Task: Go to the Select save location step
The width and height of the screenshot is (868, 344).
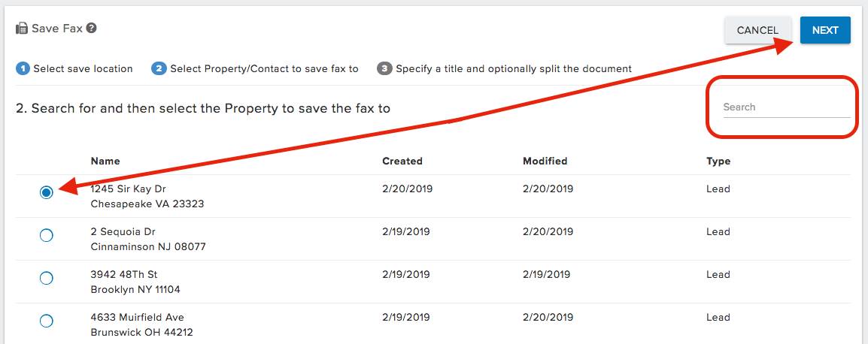Action: point(83,69)
